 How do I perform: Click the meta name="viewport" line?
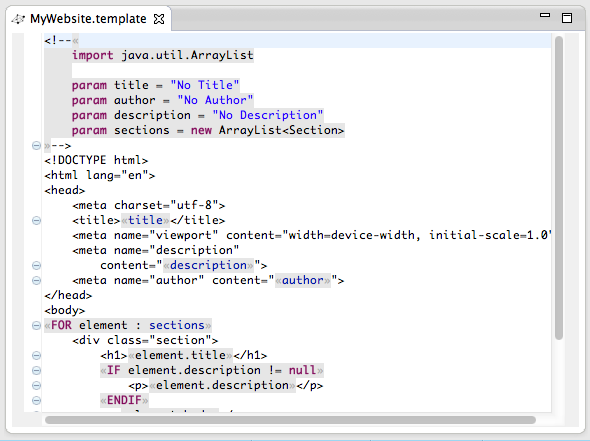[x=312, y=235]
